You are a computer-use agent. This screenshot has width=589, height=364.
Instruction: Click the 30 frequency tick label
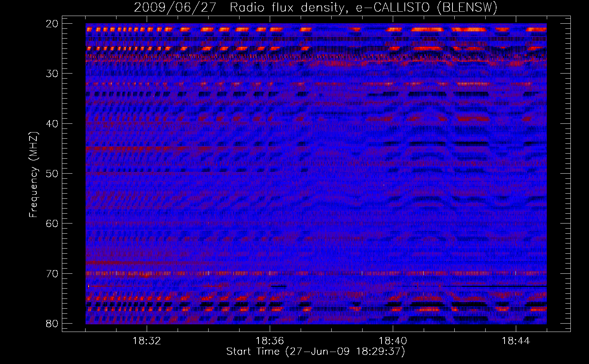point(52,74)
